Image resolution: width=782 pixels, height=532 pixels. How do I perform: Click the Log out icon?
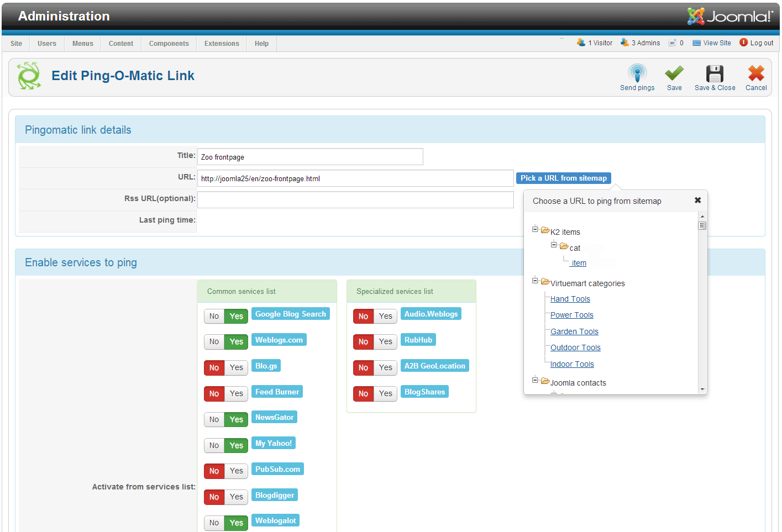(x=743, y=43)
